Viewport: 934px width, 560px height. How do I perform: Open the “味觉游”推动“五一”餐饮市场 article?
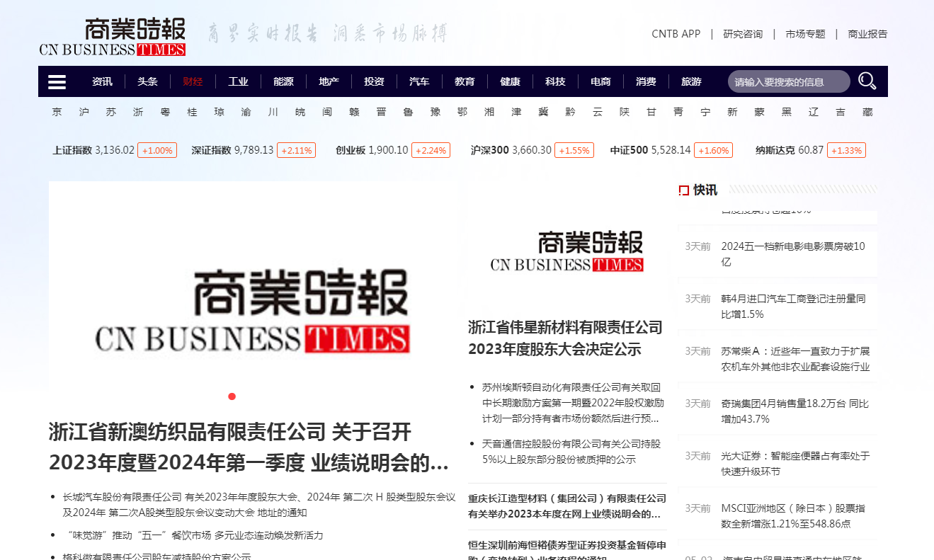pos(193,535)
